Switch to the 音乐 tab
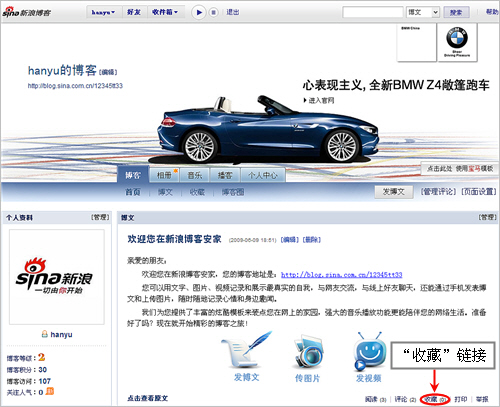 coord(195,175)
